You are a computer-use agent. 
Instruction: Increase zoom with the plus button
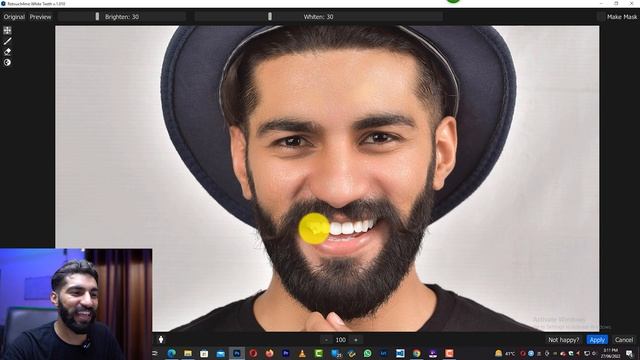point(356,340)
